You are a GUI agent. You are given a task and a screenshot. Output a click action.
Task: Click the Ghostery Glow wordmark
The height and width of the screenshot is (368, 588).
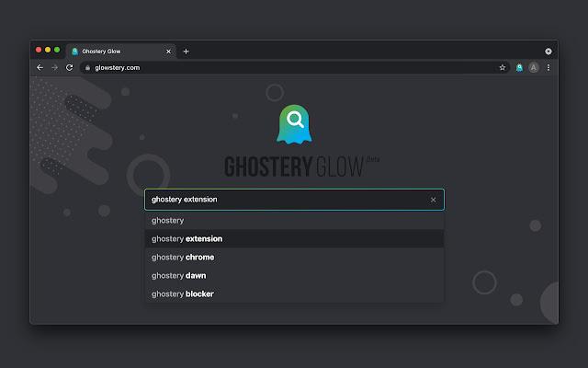click(302, 167)
